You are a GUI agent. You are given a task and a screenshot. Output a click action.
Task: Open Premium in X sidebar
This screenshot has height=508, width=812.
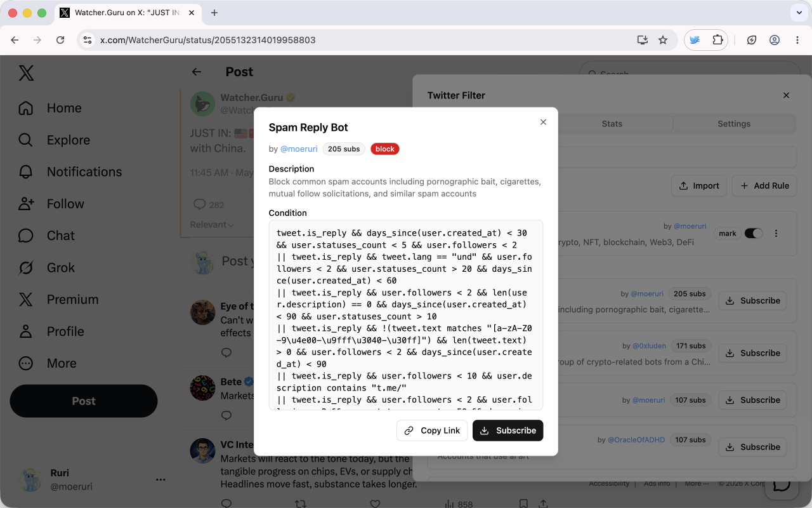58,300
